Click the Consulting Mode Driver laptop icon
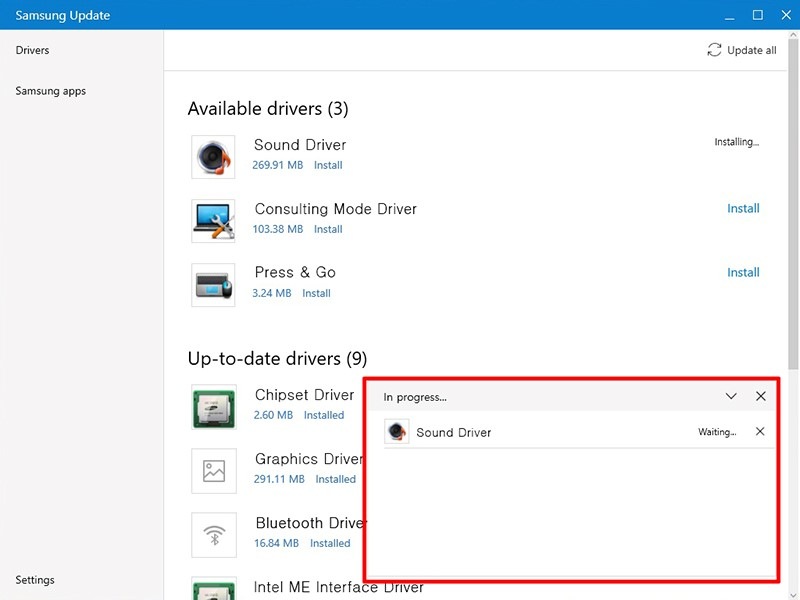The image size is (800, 600). click(x=213, y=221)
